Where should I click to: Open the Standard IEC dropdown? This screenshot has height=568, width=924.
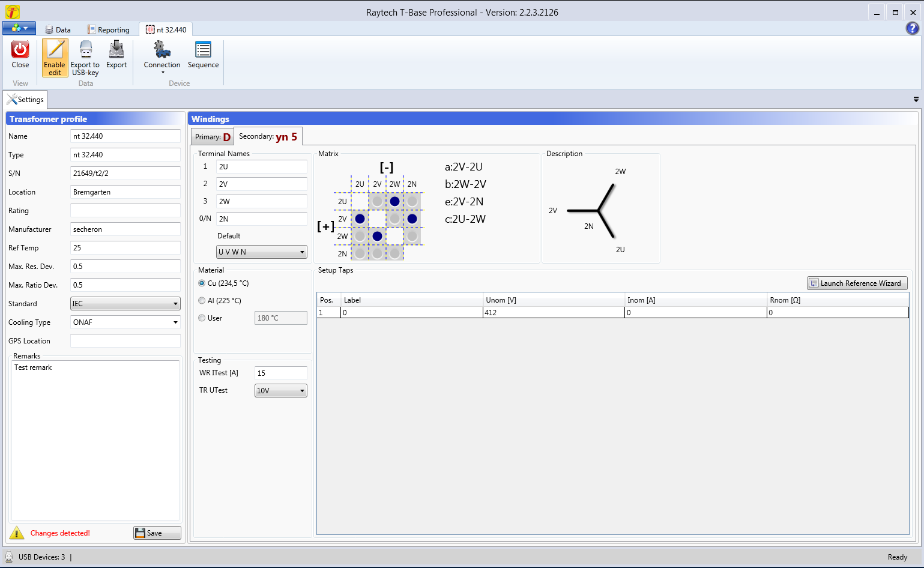[x=125, y=304]
